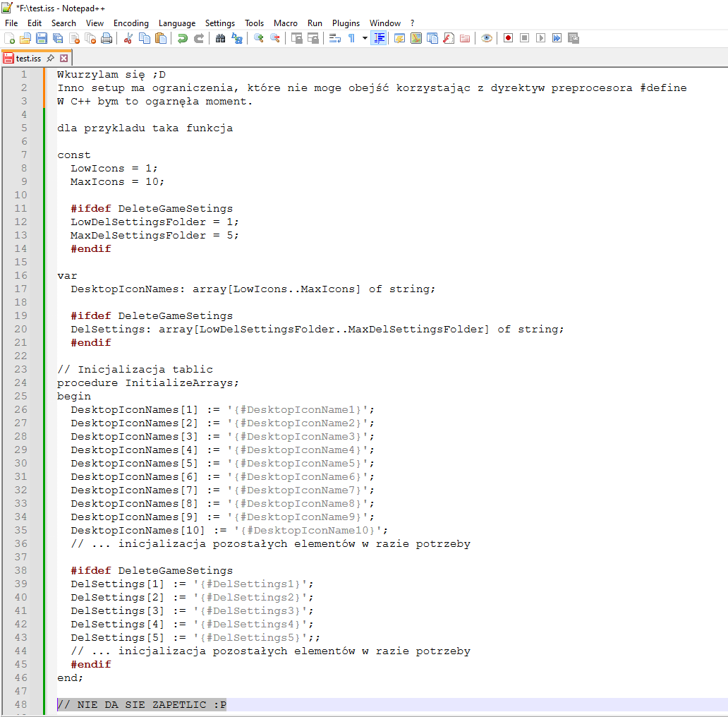Run macro multiple times icon
This screenshot has width=728, height=717.
(x=557, y=38)
